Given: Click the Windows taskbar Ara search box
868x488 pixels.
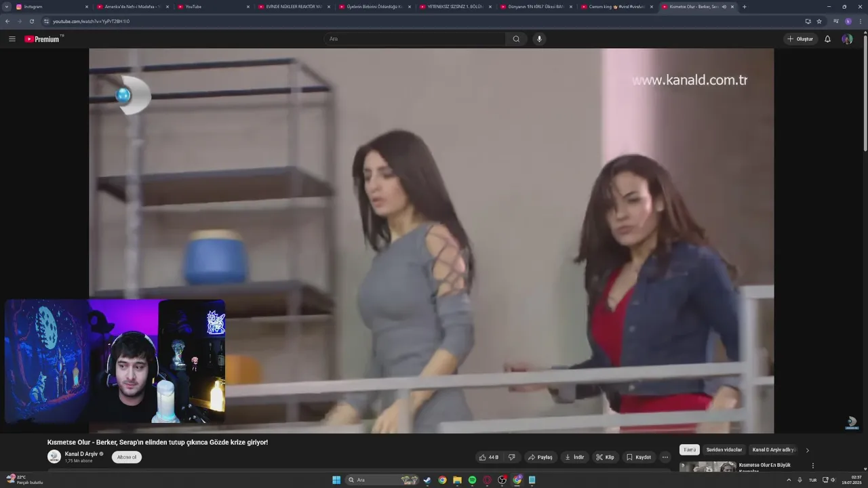Looking at the screenshot, I should point(383,480).
